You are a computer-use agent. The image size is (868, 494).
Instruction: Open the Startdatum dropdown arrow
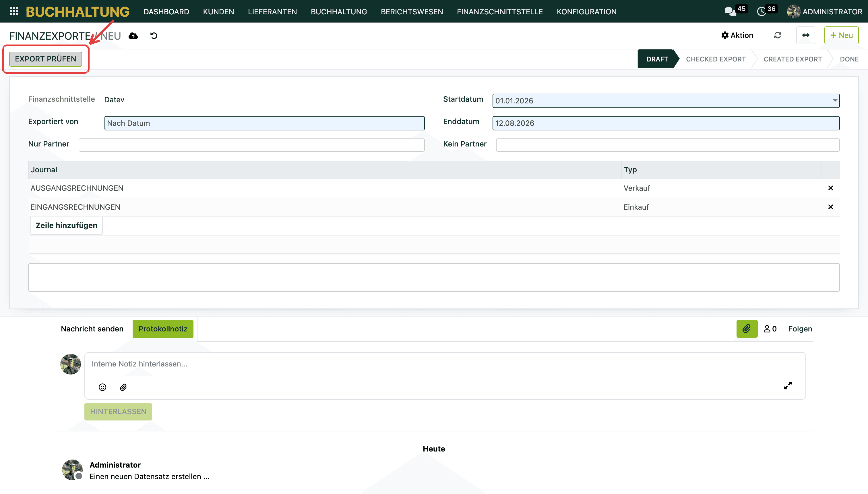tap(835, 101)
